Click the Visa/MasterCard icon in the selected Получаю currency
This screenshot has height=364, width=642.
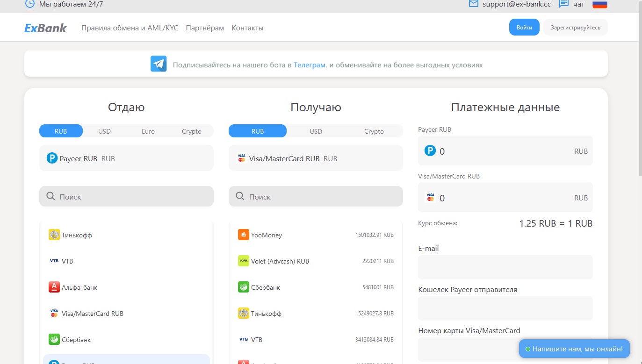tap(242, 158)
